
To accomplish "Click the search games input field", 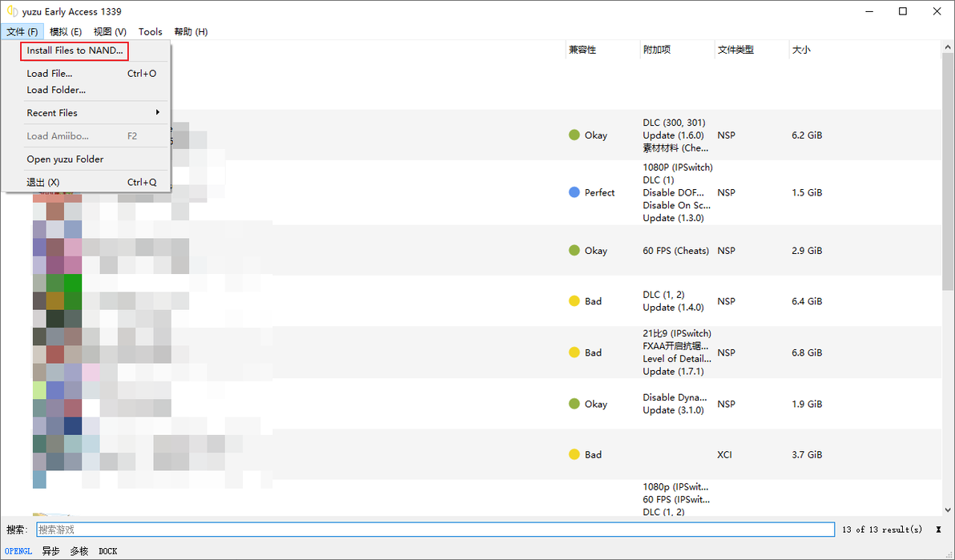I will click(x=436, y=530).
